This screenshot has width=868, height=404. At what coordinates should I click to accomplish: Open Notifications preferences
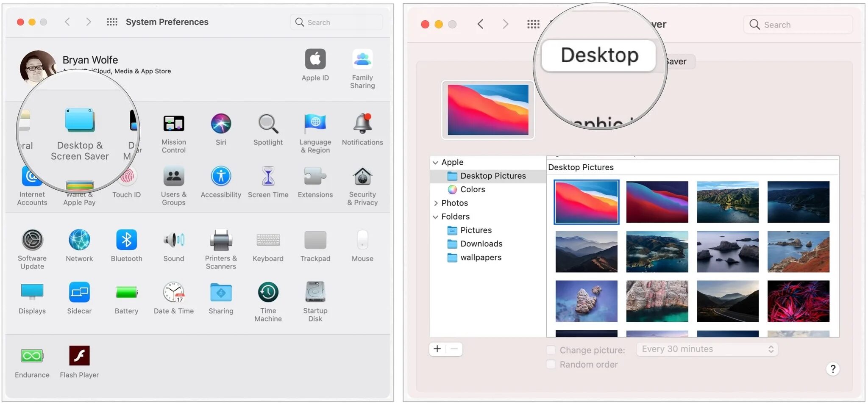pyautogui.click(x=362, y=130)
